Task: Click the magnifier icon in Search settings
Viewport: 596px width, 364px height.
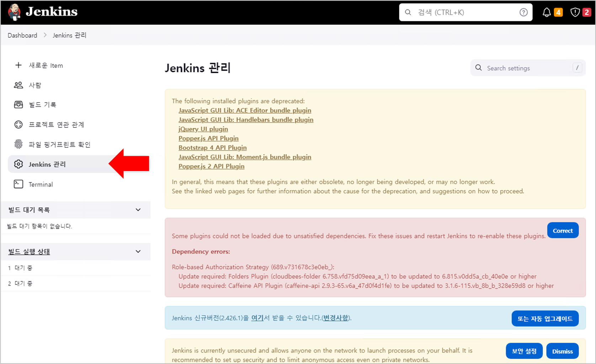Action: [x=479, y=68]
